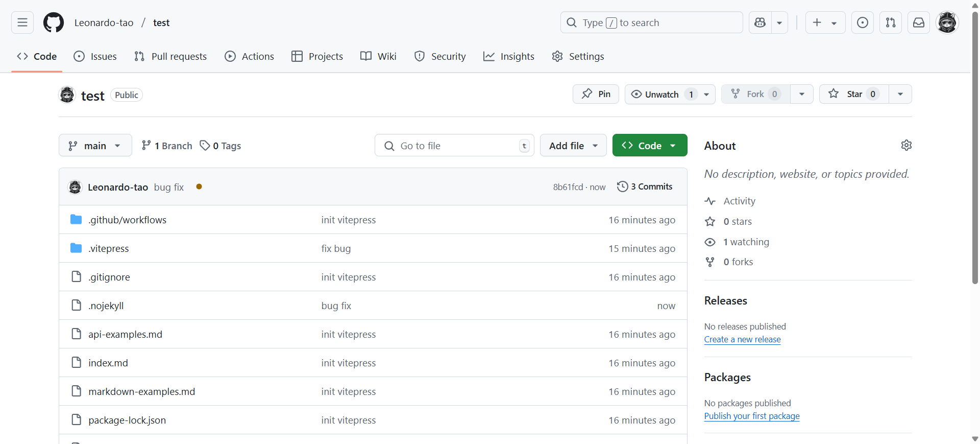980x444 pixels.
Task: Open the .vitepress folder
Action: 109,248
